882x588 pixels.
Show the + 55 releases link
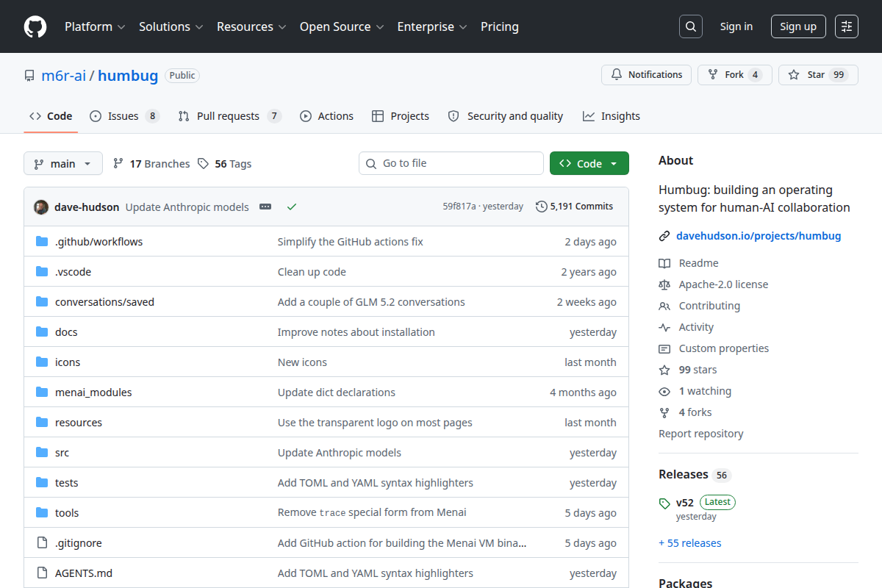[x=689, y=543]
